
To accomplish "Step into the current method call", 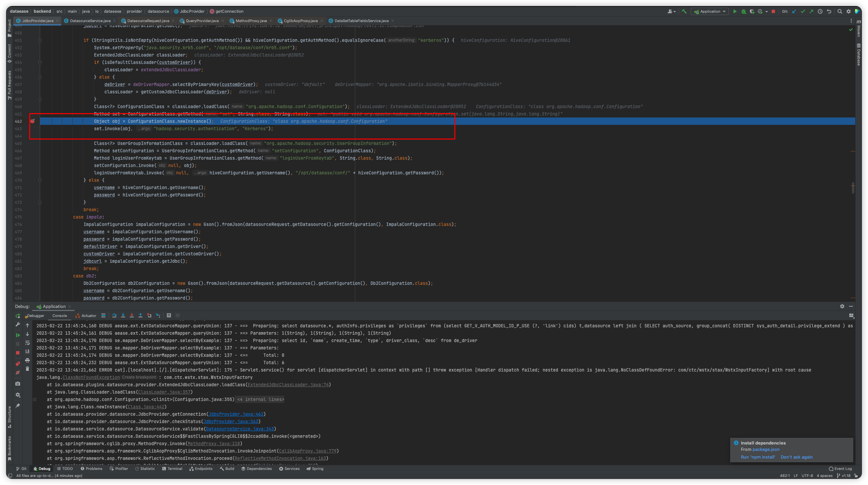I will (x=123, y=315).
